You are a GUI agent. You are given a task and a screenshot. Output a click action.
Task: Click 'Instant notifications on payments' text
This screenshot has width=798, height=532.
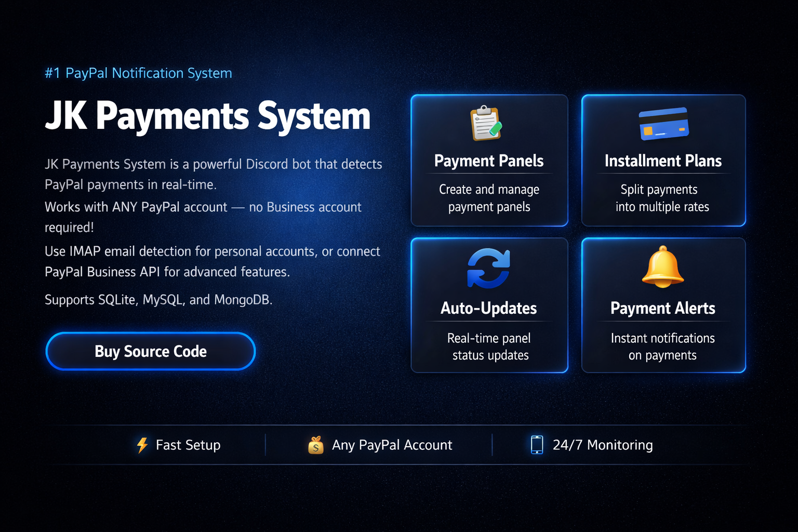tap(663, 347)
